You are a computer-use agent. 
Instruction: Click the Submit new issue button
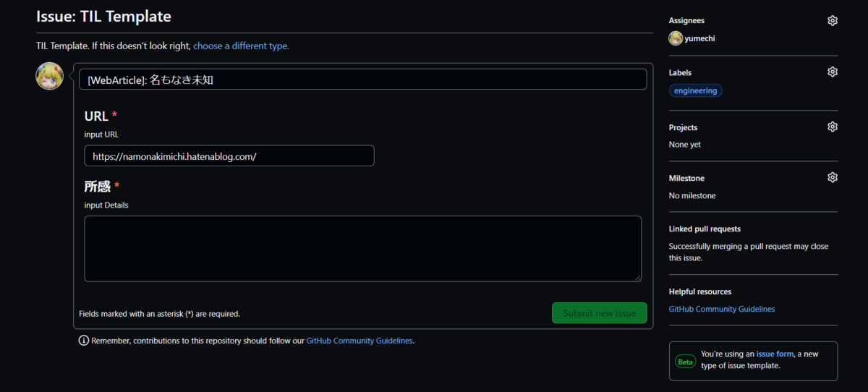599,313
